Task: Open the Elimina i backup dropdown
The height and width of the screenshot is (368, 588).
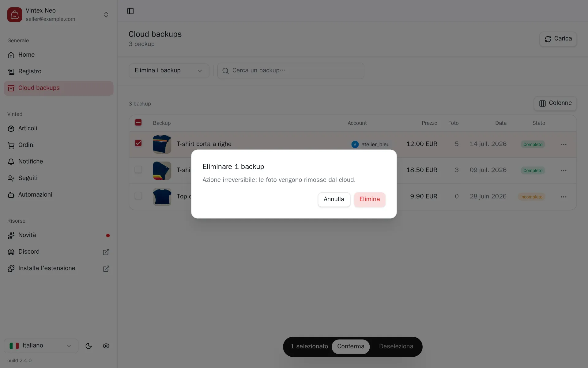Action: coord(169,71)
